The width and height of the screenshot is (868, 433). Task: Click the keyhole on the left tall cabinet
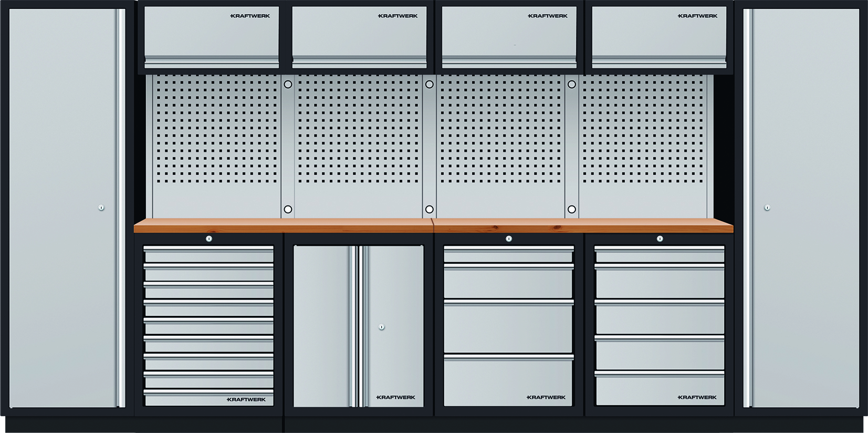pyautogui.click(x=101, y=208)
